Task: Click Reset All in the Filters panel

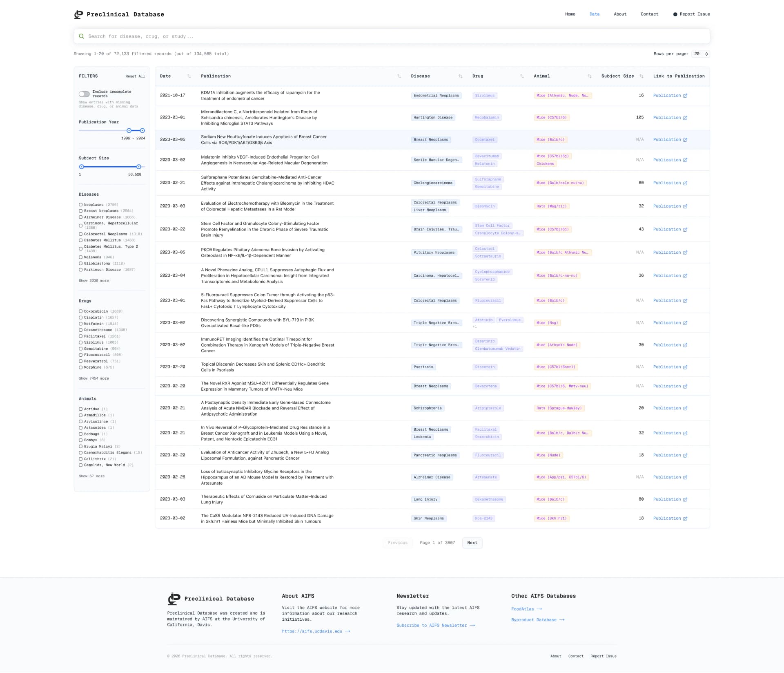Action: [x=135, y=76]
